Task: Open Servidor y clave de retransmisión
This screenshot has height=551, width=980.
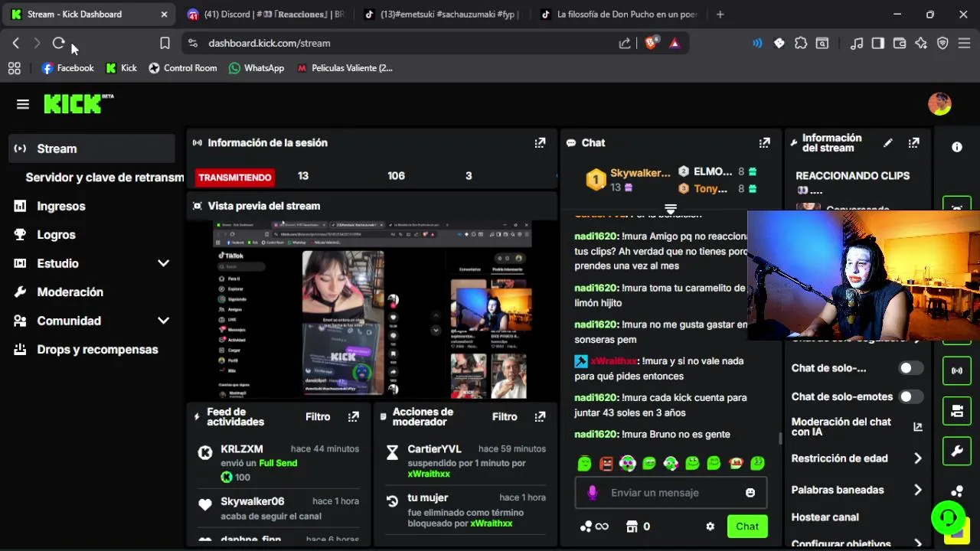Action: coord(104,178)
